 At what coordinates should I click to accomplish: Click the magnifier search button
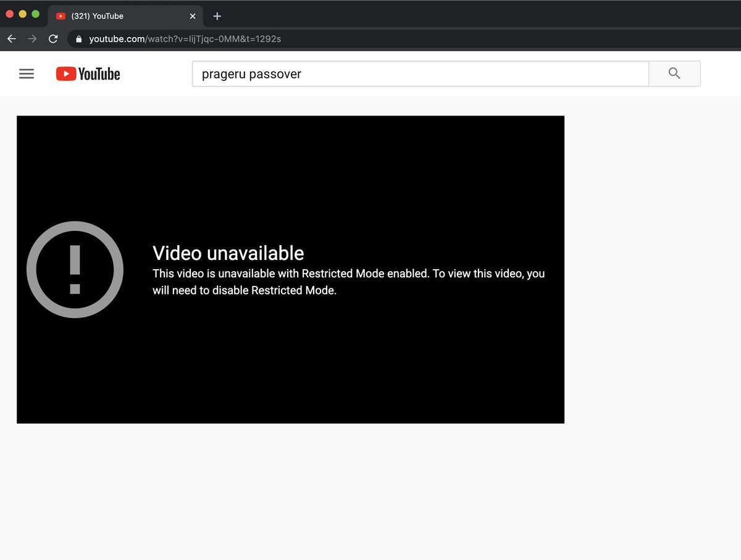[x=674, y=73]
